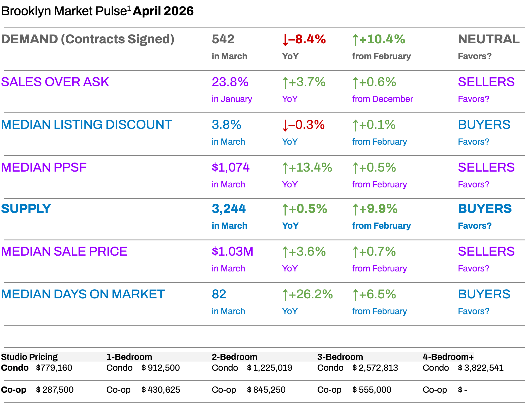Select the up arrow next to +3.7%

click(285, 83)
